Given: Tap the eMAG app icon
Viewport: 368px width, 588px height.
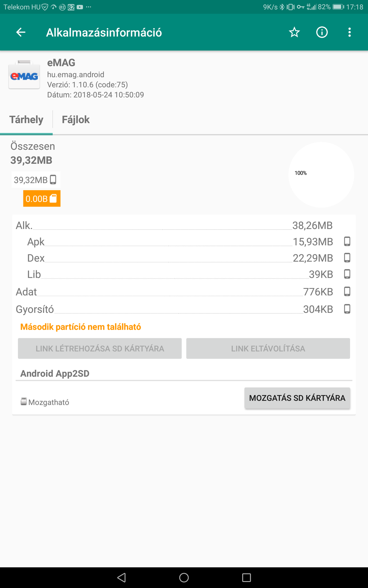Looking at the screenshot, I should point(24,75).
